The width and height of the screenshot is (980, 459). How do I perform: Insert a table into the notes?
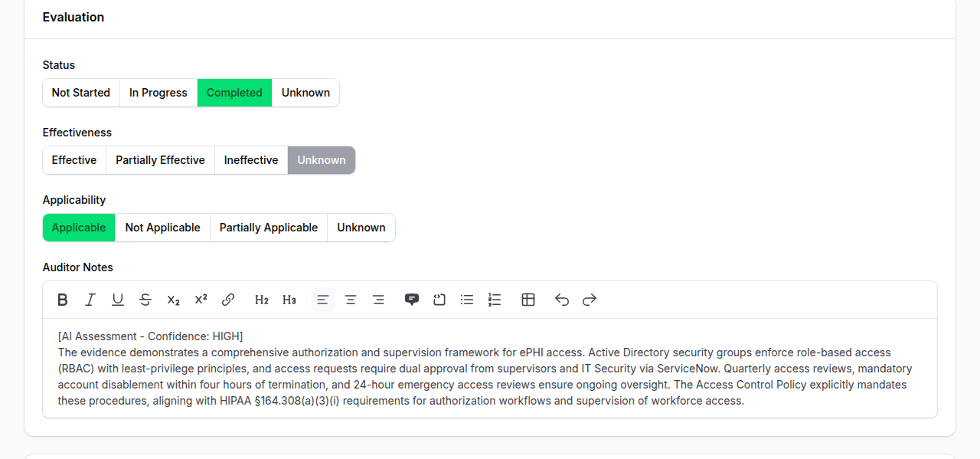[528, 300]
